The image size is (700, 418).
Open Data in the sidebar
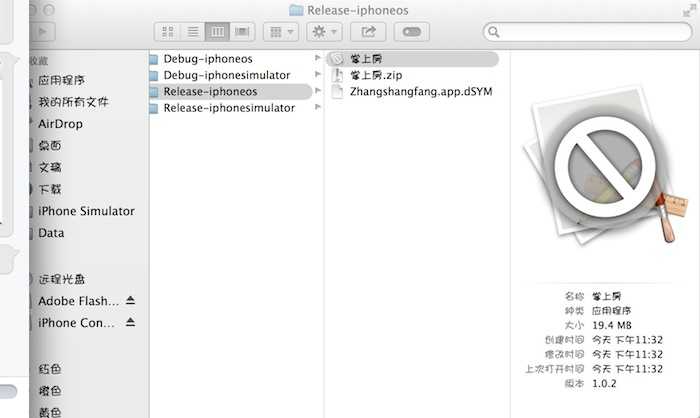point(51,233)
